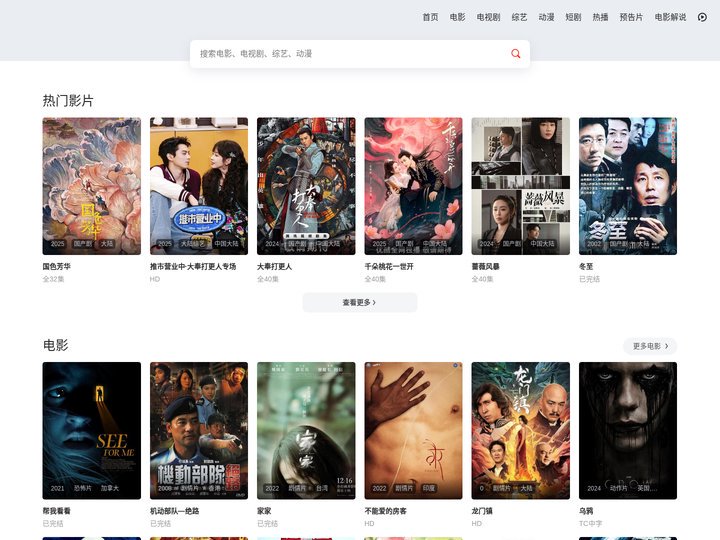The width and height of the screenshot is (720, 540).
Task: Open the 机动部队—绝路 poster
Action: click(199, 431)
